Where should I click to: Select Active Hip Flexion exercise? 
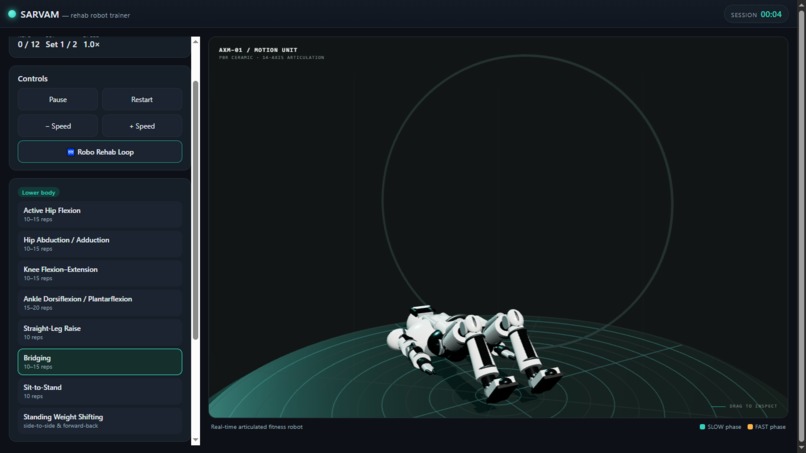pos(100,214)
